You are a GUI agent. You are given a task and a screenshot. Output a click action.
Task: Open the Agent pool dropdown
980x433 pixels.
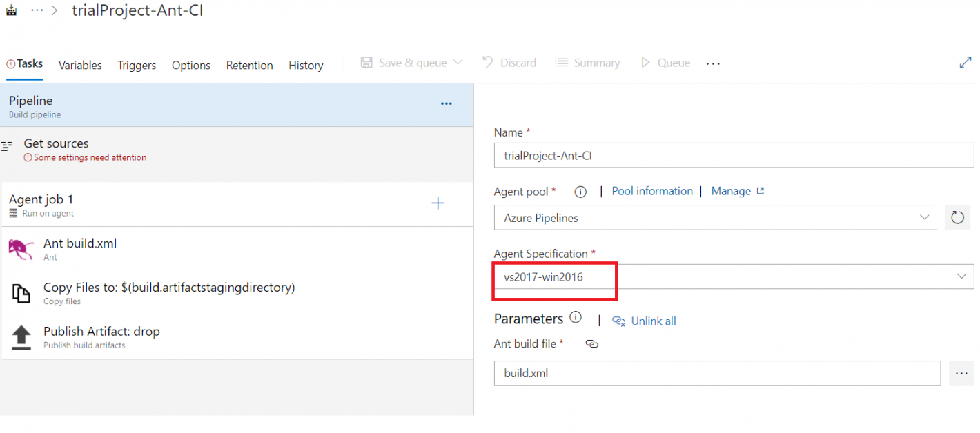[925, 217]
